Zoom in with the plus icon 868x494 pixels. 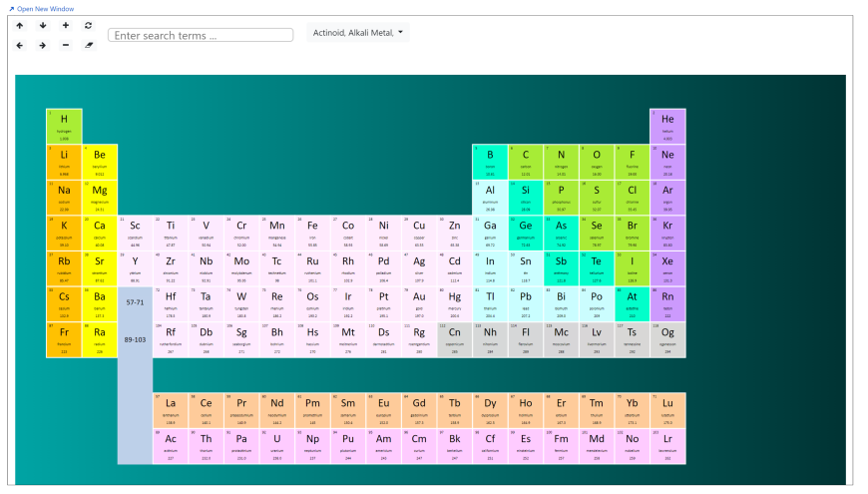coord(66,25)
